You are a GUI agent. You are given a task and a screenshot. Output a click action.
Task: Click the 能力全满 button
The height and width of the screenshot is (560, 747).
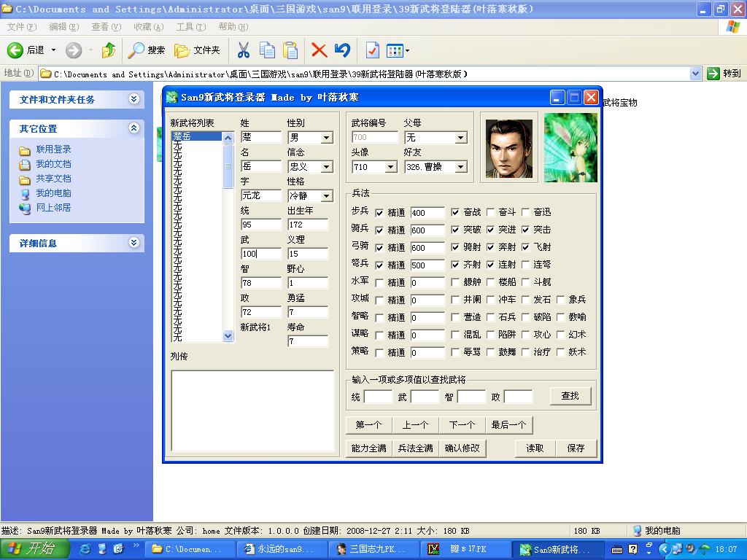tap(368, 448)
